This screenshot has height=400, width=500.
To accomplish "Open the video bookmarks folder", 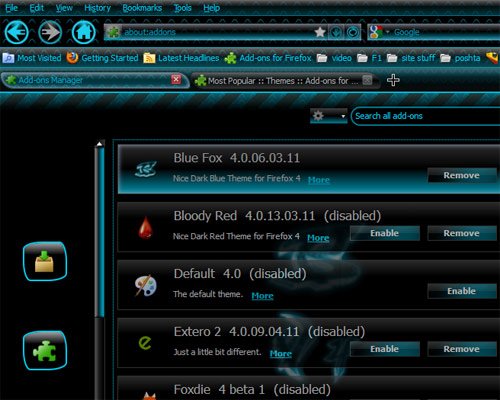I will point(334,58).
